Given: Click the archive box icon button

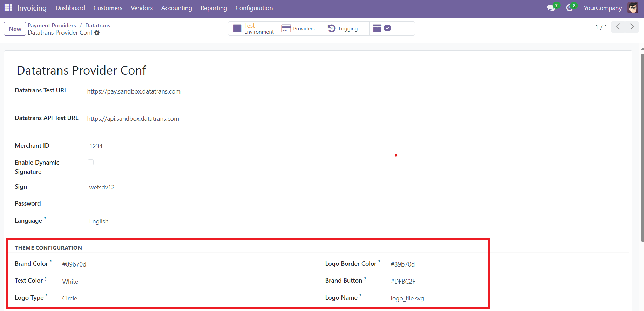Looking at the screenshot, I should coord(377,28).
